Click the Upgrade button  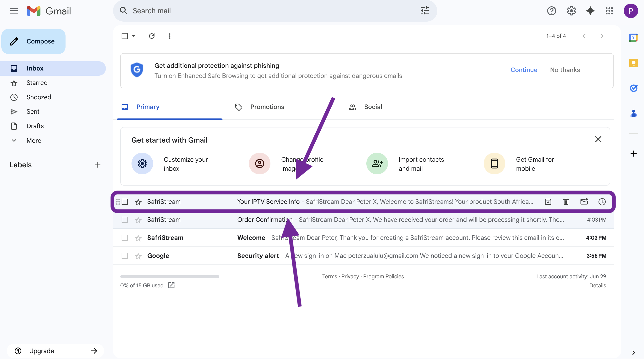click(x=55, y=351)
